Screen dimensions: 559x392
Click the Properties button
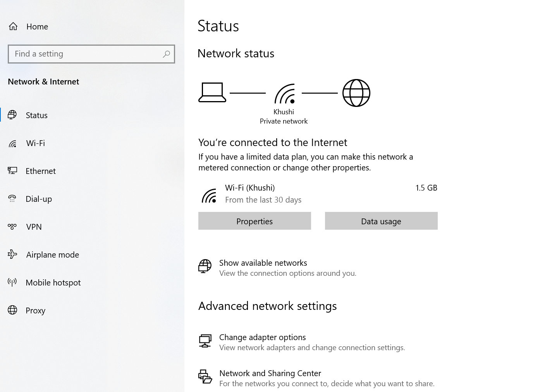click(255, 221)
